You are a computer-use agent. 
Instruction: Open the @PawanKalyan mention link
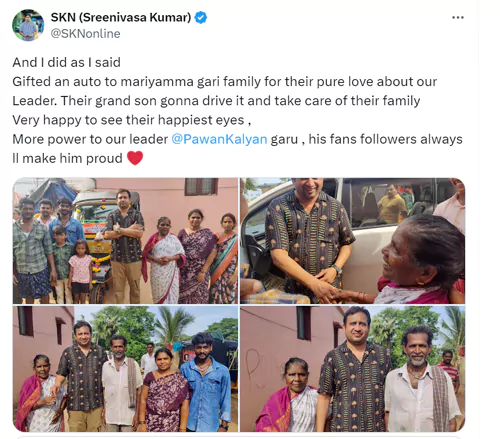pyautogui.click(x=219, y=139)
